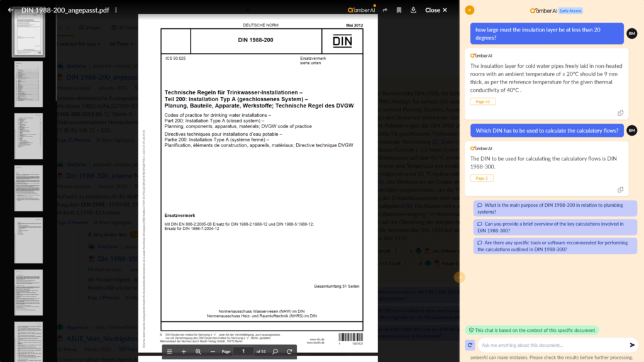Rotate the PDF page clockwise

click(289, 351)
